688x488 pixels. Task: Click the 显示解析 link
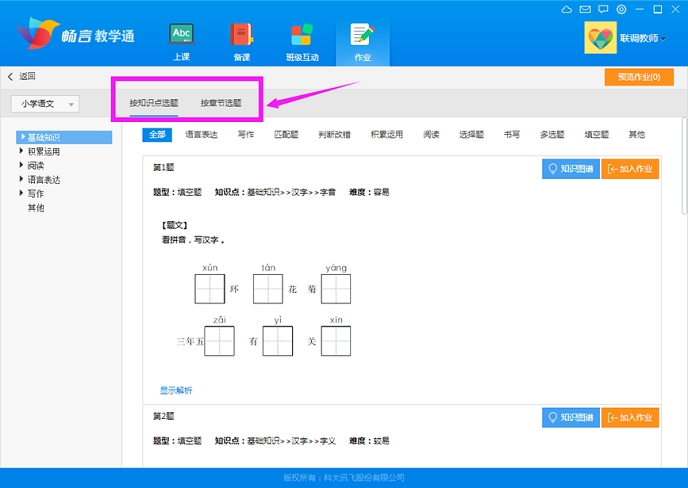176,389
